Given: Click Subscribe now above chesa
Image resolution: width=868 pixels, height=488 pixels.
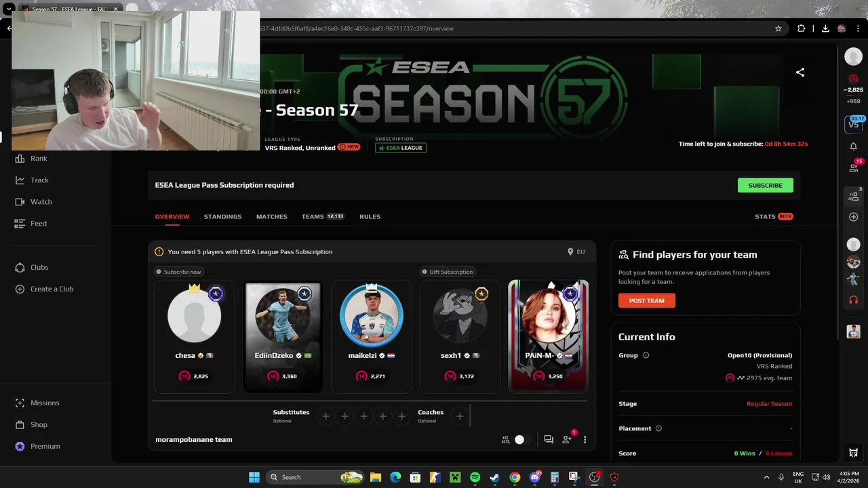Looking at the screenshot, I should tap(179, 272).
